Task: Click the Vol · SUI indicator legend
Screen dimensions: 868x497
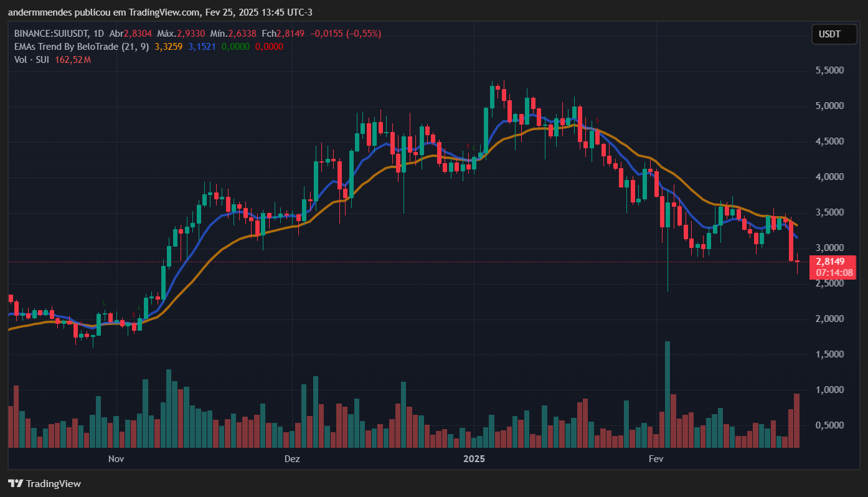Action: click(33, 60)
